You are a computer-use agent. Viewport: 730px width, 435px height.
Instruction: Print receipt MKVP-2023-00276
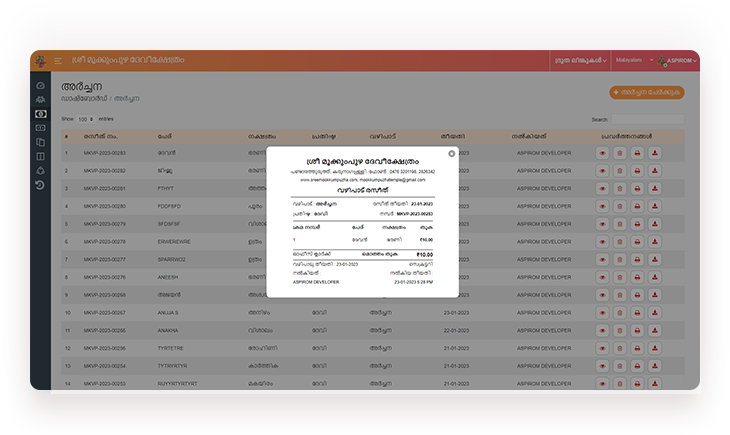click(x=637, y=277)
